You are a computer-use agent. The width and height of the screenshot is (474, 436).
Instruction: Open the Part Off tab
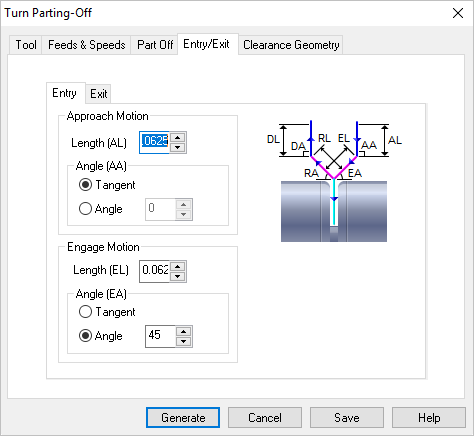[155, 45]
